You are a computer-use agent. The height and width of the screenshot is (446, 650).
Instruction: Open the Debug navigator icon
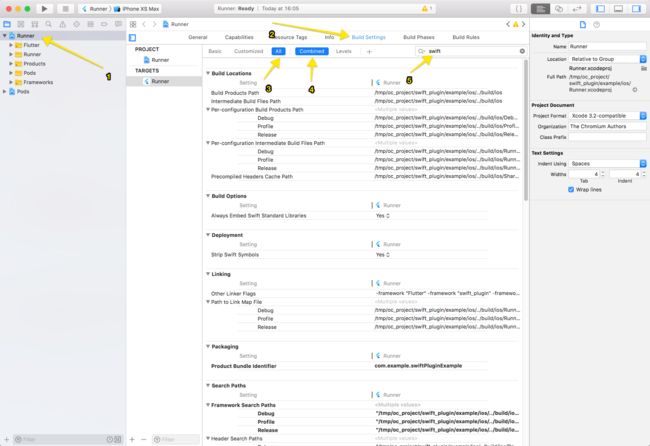(90, 24)
